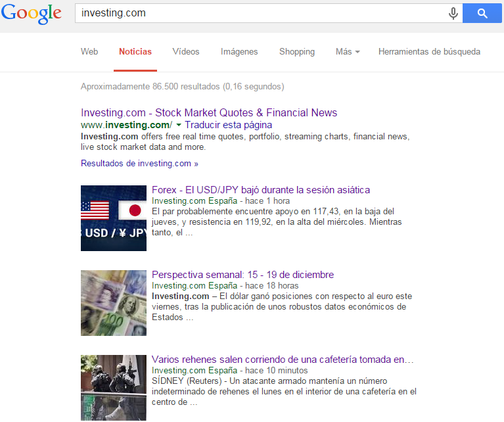This screenshot has height=422, width=504.
Task: Open Perspectiva semanal 15 - 19 de diciembre
Action: point(242,275)
